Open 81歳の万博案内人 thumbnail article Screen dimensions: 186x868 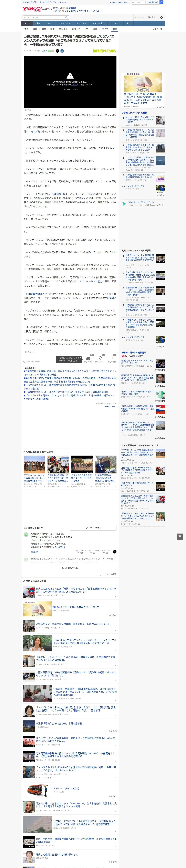(x=106, y=464)
